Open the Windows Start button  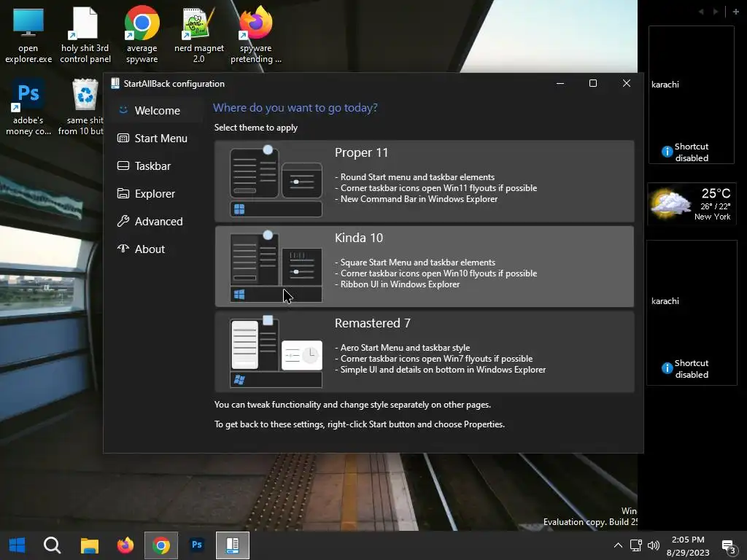(18, 545)
